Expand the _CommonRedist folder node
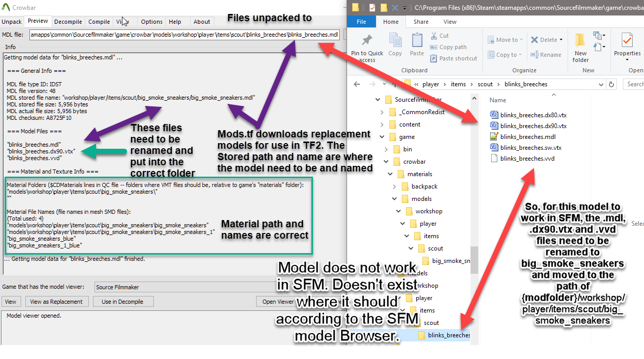644x359 pixels. 382,112
